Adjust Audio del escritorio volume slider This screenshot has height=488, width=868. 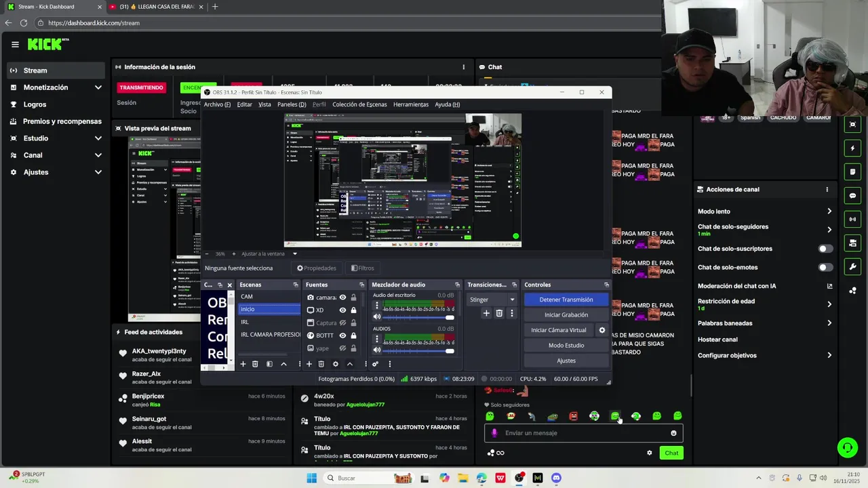click(418, 317)
